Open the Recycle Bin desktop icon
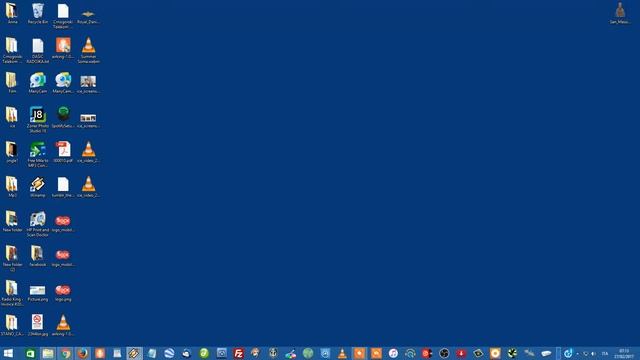640x360 pixels. coord(38,13)
